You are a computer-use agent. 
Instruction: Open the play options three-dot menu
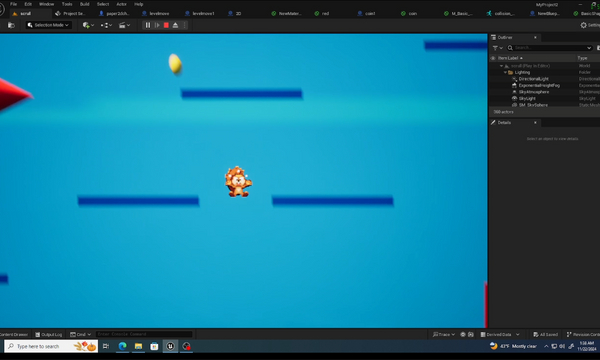pyautogui.click(x=184, y=25)
